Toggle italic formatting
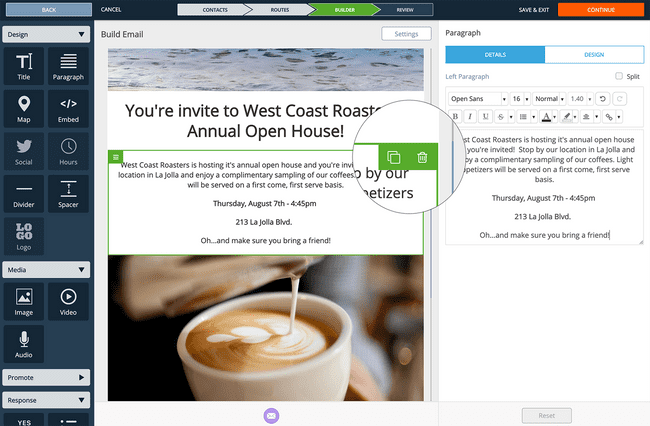 [x=470, y=117]
